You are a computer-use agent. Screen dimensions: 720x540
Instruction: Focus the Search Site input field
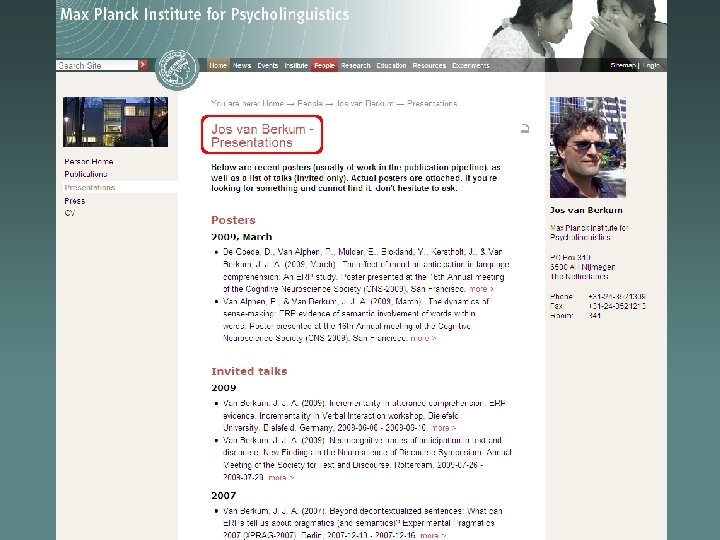97,65
